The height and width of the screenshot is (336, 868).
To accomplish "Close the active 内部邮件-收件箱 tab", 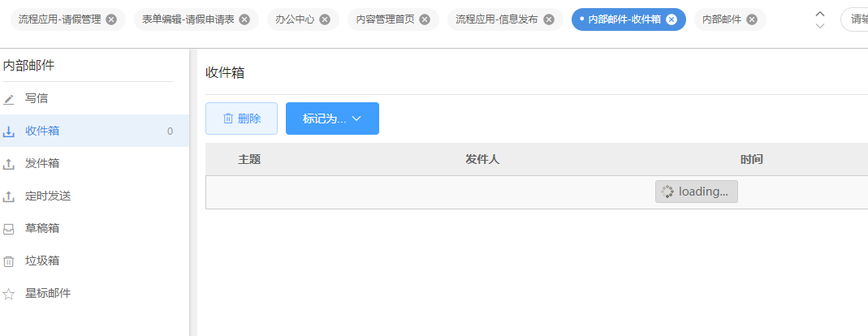I will [672, 19].
